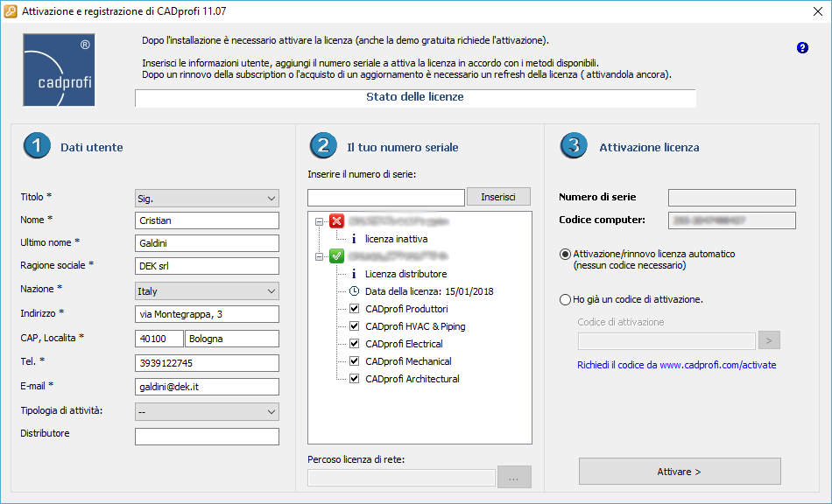Image resolution: width=832 pixels, height=504 pixels.
Task: Open the www.cadprofi.com/activate request link
Action: [676, 365]
